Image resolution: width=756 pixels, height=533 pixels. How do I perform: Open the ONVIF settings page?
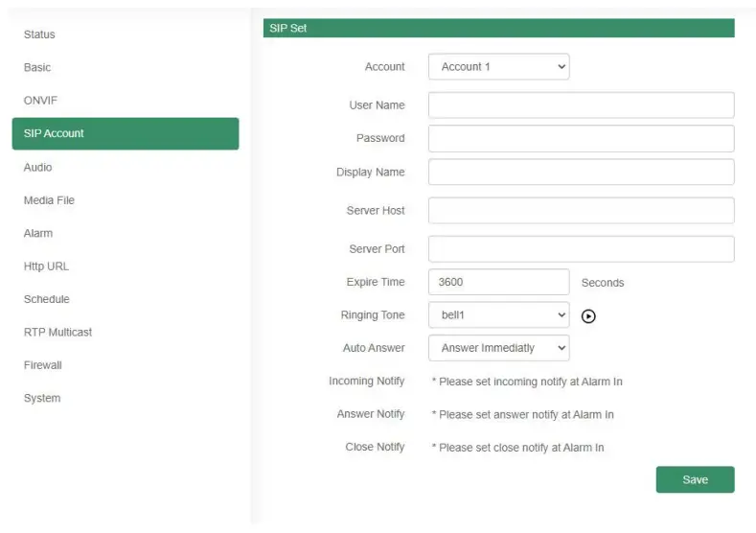pos(40,101)
